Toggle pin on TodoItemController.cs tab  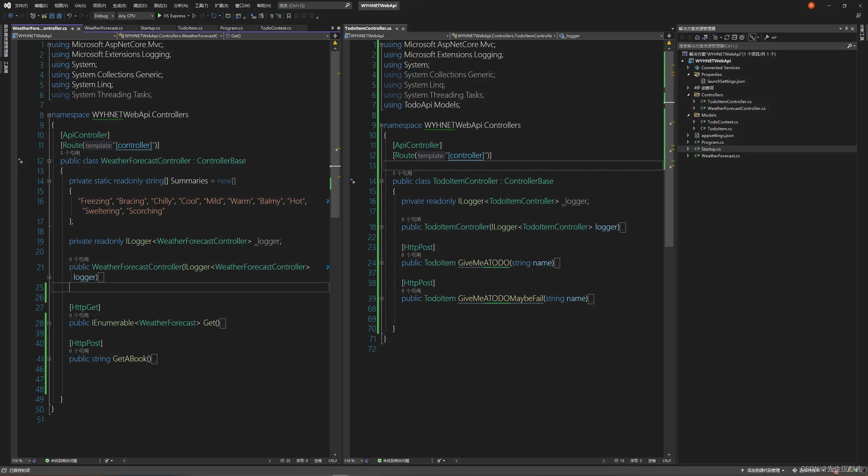coord(397,28)
